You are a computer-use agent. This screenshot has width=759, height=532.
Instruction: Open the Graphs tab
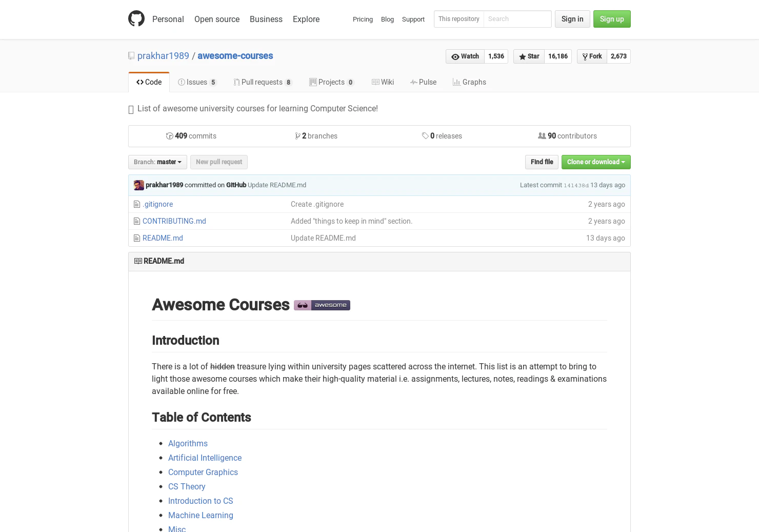tap(469, 82)
